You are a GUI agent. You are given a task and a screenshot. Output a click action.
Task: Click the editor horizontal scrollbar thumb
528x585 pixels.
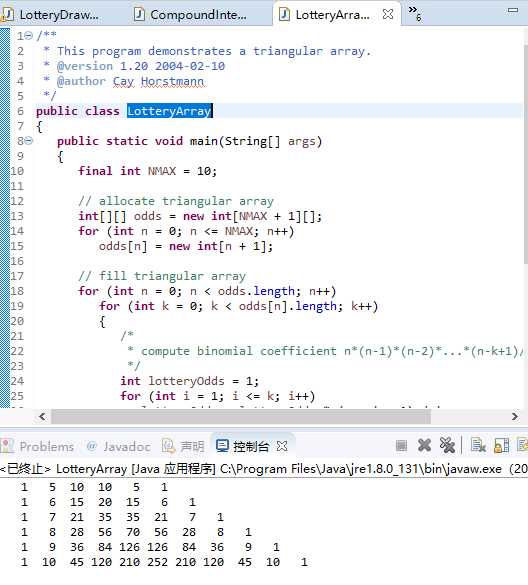pos(241,416)
